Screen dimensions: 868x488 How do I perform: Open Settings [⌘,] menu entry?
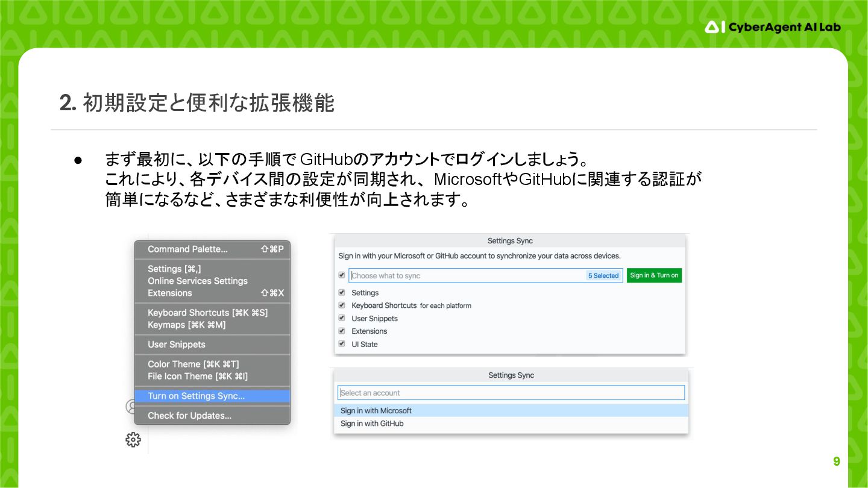tap(212, 269)
